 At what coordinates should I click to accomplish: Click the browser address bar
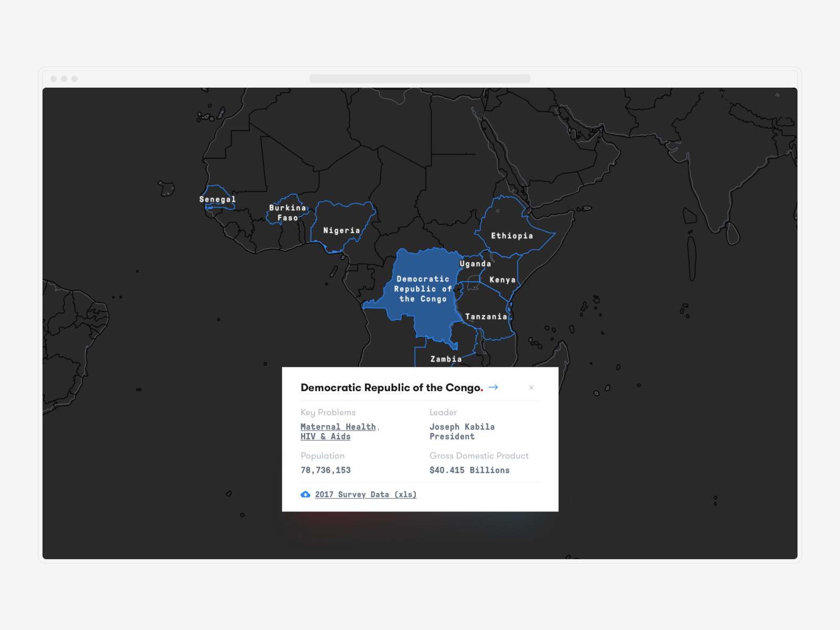click(420, 79)
